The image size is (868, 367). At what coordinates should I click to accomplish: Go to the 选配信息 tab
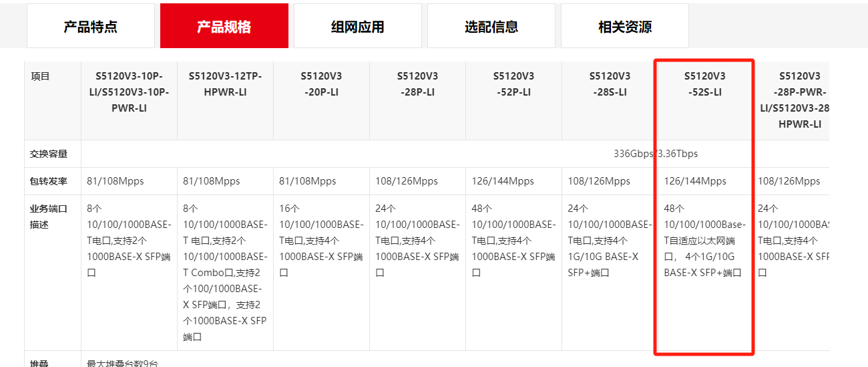click(491, 26)
